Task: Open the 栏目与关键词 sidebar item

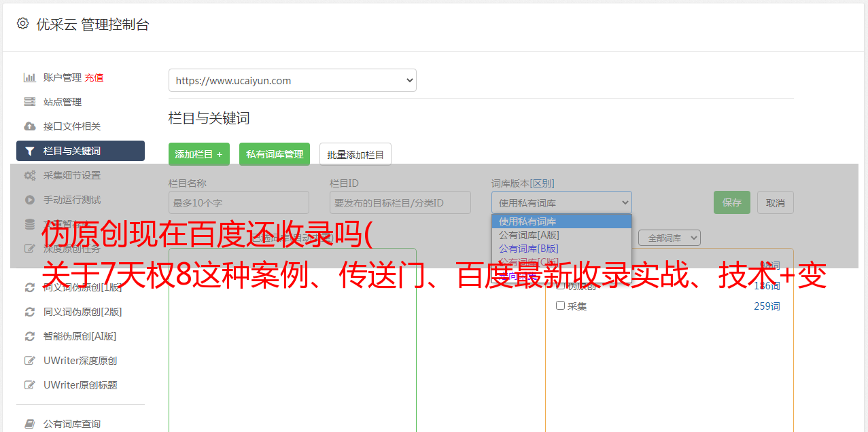Action: [x=80, y=151]
